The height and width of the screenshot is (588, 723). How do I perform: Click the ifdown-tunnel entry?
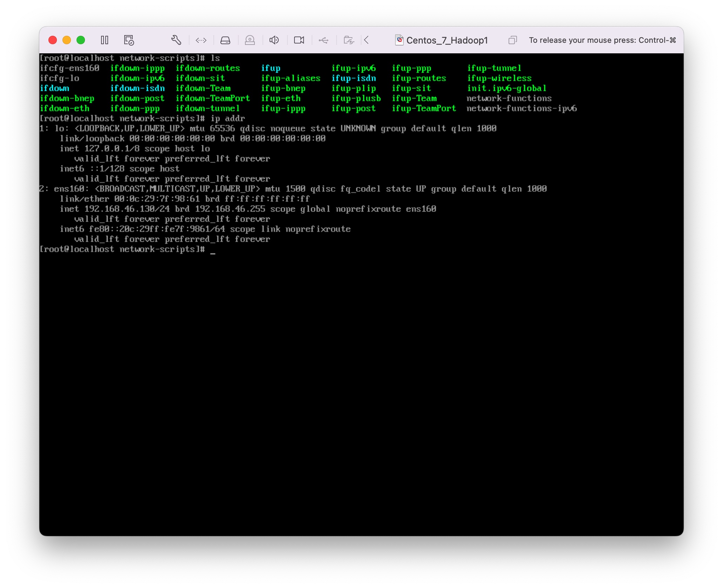click(x=208, y=108)
